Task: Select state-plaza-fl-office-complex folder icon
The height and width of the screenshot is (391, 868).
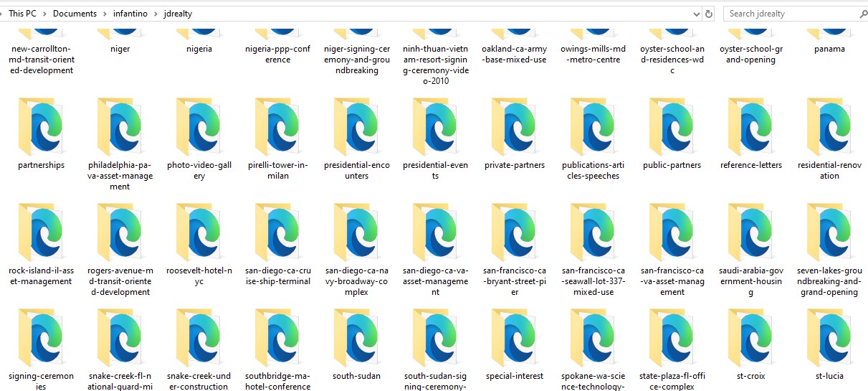Action: click(672, 338)
